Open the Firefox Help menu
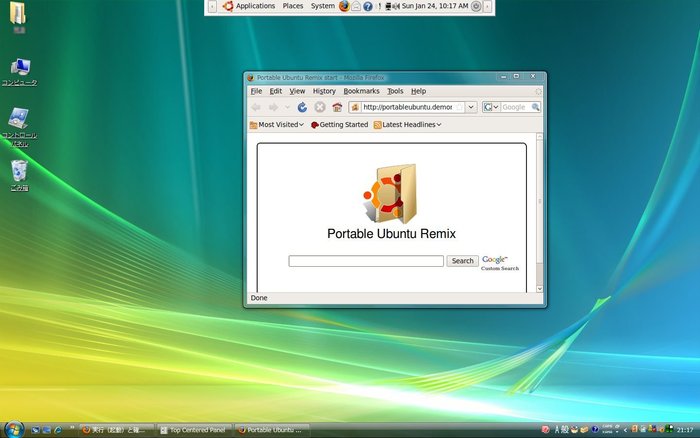Viewport: 700px width, 438px height. click(x=418, y=91)
